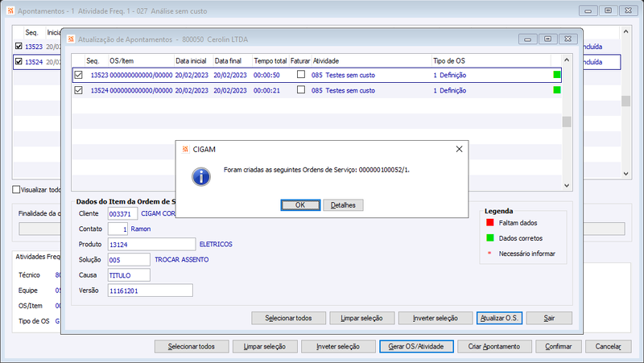Click the Contato input field showing 1

tap(118, 229)
